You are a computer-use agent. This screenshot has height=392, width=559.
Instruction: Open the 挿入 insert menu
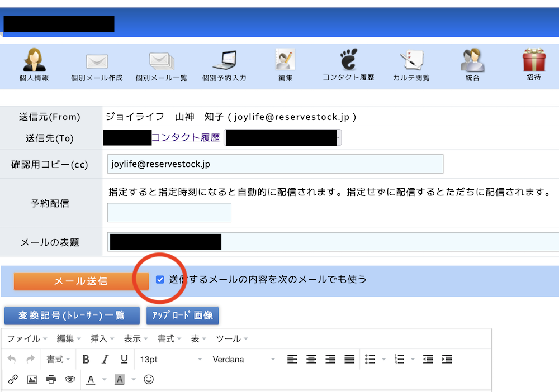pos(100,338)
